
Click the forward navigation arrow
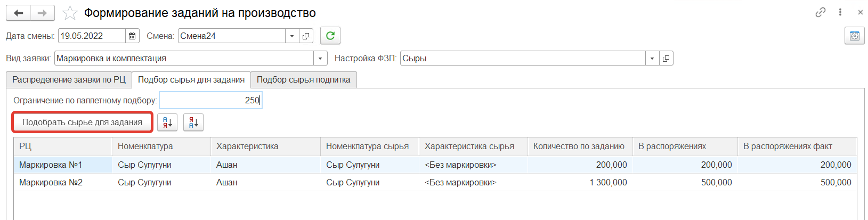tap(43, 13)
